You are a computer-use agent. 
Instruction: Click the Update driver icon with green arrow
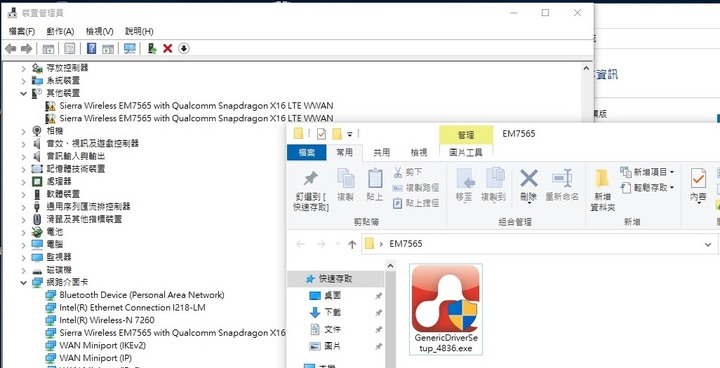(x=152, y=48)
